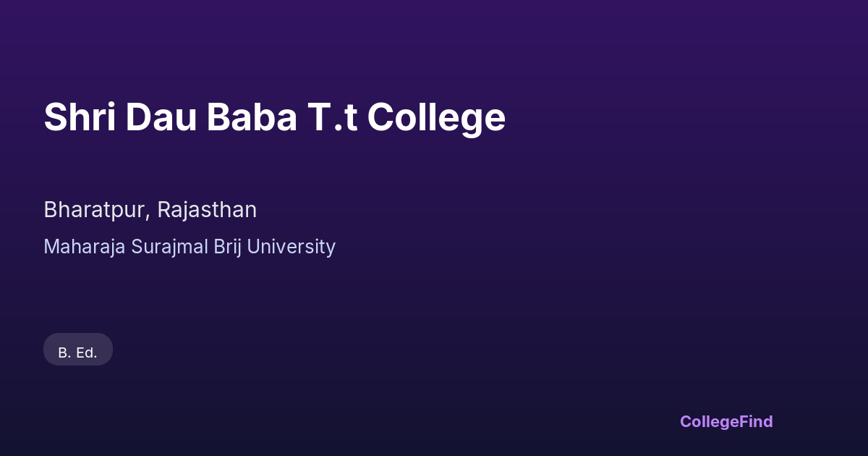Click the Bharatpur, Rajasthan location line
Image resolution: width=868 pixels, height=456 pixels.
coord(150,210)
